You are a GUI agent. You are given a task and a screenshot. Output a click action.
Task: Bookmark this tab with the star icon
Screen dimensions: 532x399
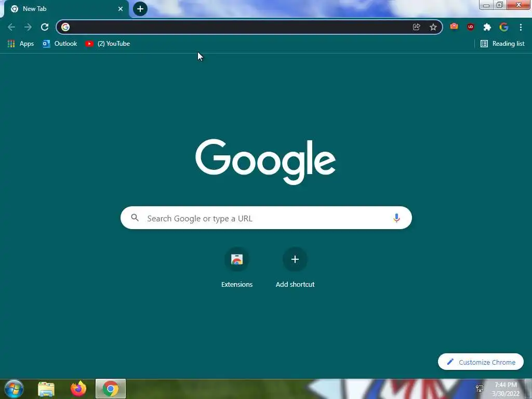coord(433,27)
